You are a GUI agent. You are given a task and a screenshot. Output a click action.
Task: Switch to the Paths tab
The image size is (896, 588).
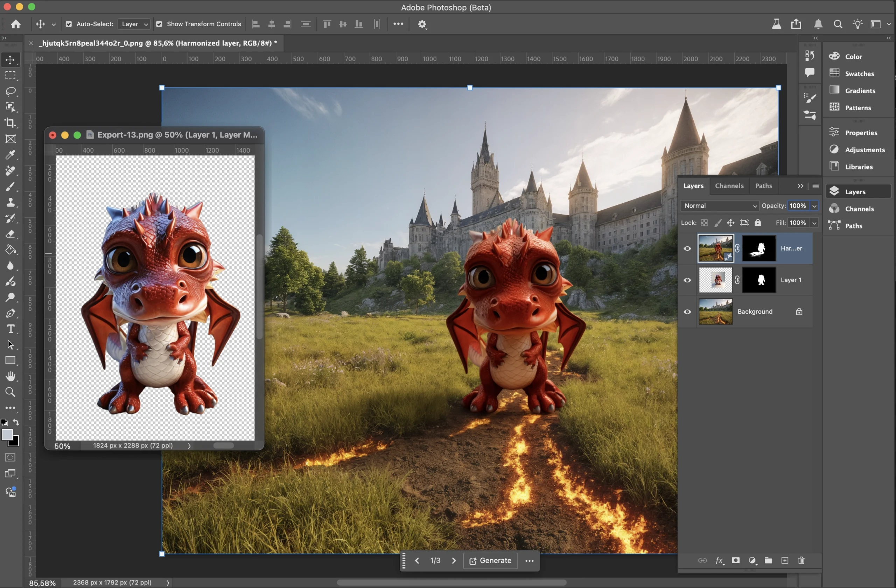(x=763, y=186)
